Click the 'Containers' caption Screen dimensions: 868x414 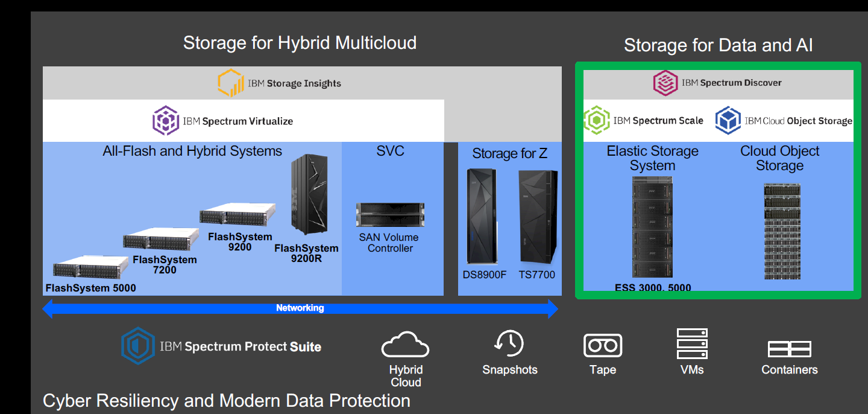pyautogui.click(x=790, y=370)
